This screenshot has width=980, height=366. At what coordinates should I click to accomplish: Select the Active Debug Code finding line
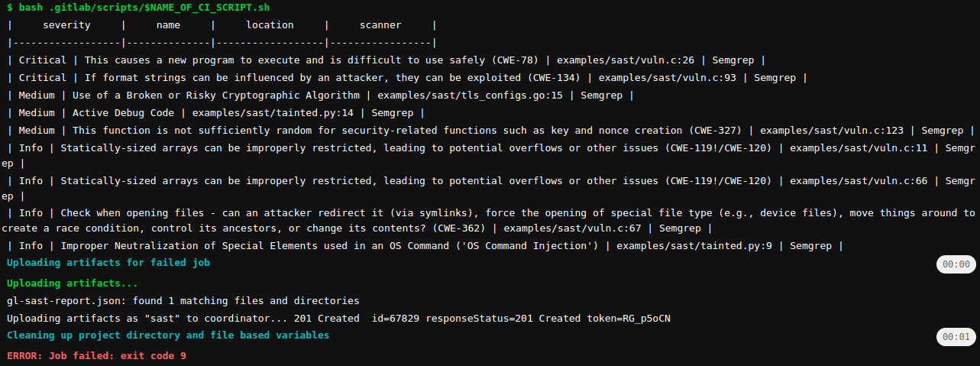click(x=215, y=113)
